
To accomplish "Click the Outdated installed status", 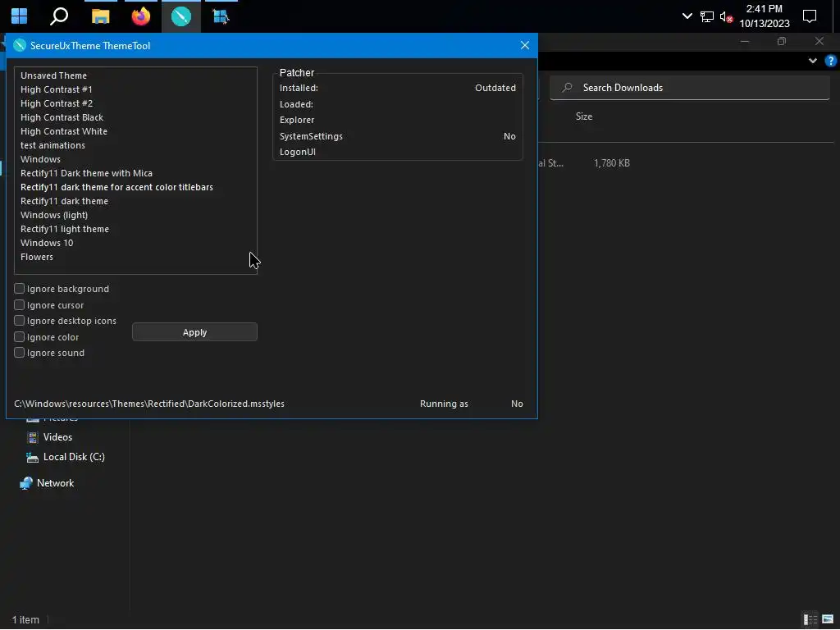I will point(495,88).
